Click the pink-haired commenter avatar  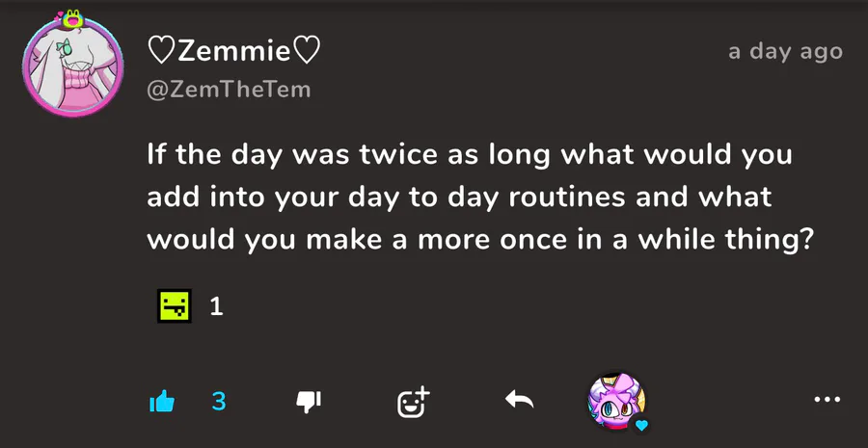[616, 399]
